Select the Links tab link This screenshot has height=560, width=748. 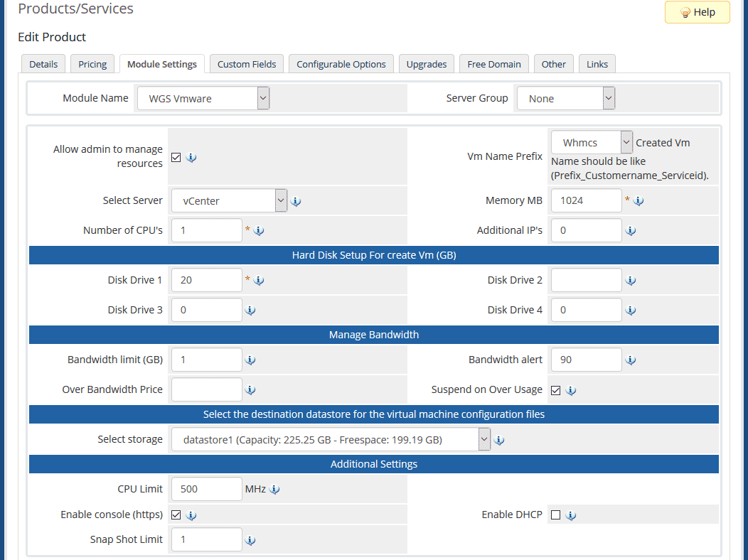pos(597,63)
